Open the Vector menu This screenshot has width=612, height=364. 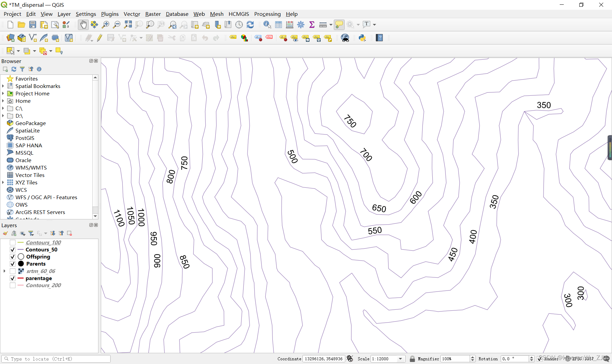pos(132,14)
